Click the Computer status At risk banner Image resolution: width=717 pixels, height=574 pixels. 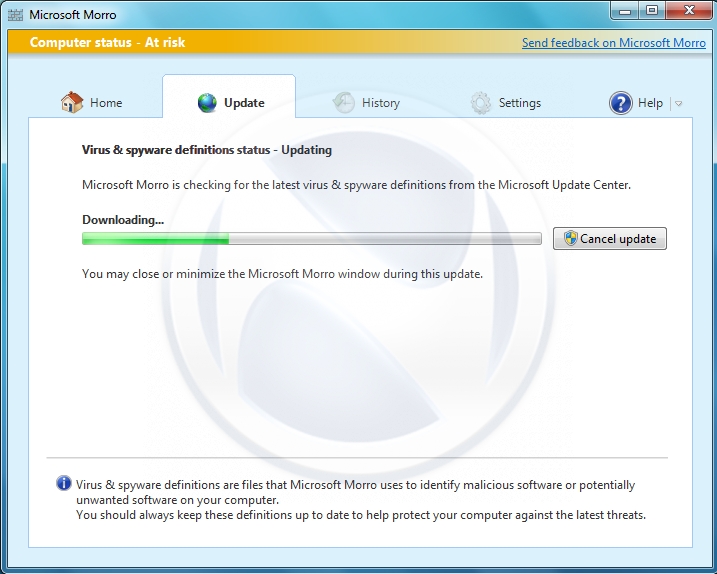coord(108,43)
